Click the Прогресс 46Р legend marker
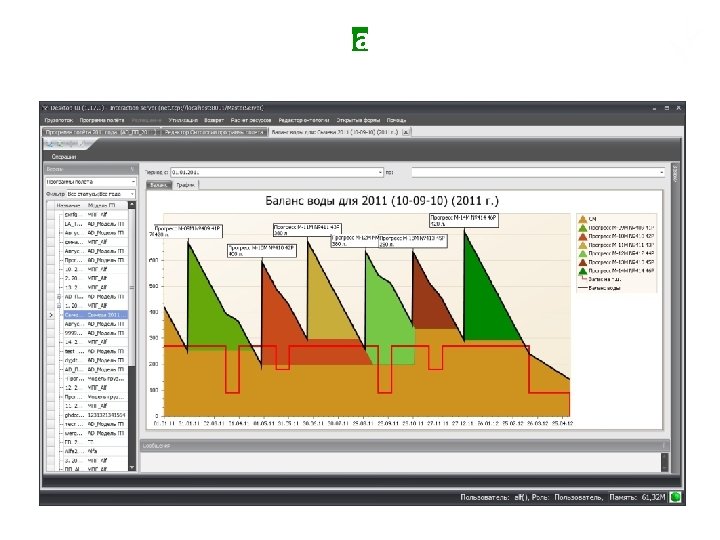 pyautogui.click(x=583, y=271)
